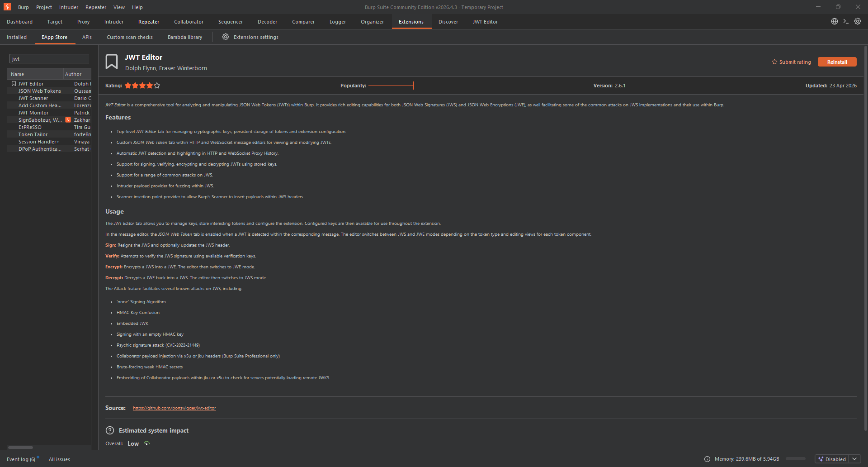Switch to the Discover tab
868x467 pixels.
click(x=448, y=22)
